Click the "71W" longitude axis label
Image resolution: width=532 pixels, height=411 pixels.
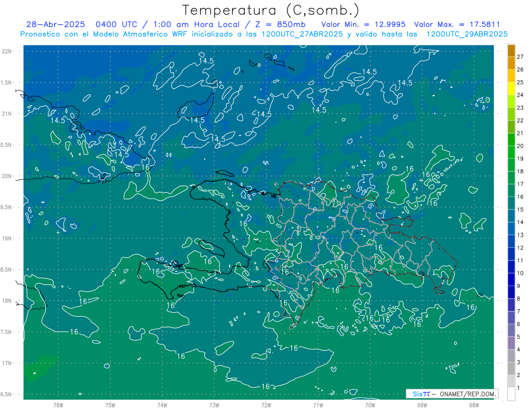[318, 405]
